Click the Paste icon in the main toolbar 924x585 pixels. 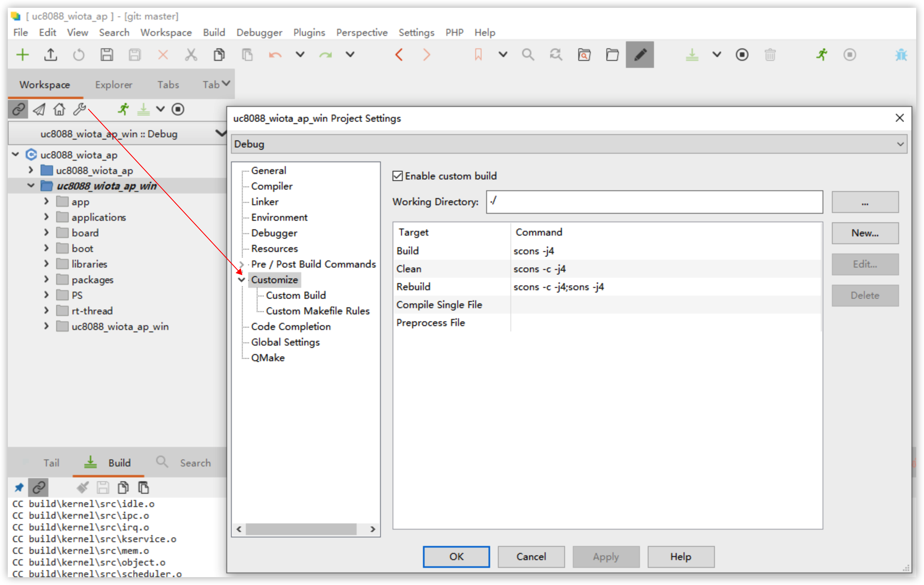click(247, 55)
